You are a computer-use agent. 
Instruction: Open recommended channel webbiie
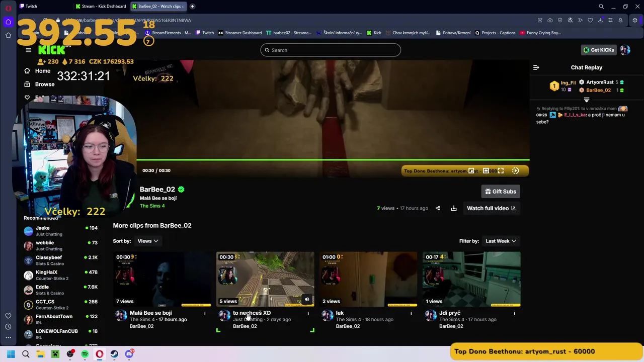(60, 246)
